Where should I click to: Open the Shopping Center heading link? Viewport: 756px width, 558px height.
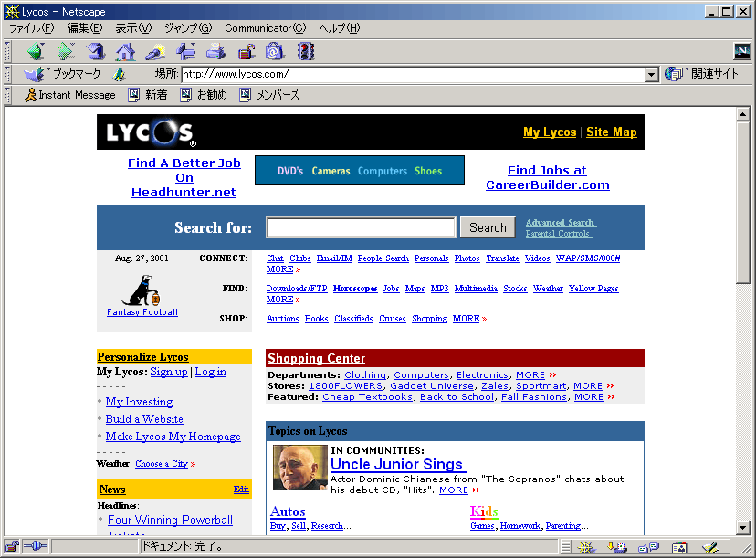point(316,358)
